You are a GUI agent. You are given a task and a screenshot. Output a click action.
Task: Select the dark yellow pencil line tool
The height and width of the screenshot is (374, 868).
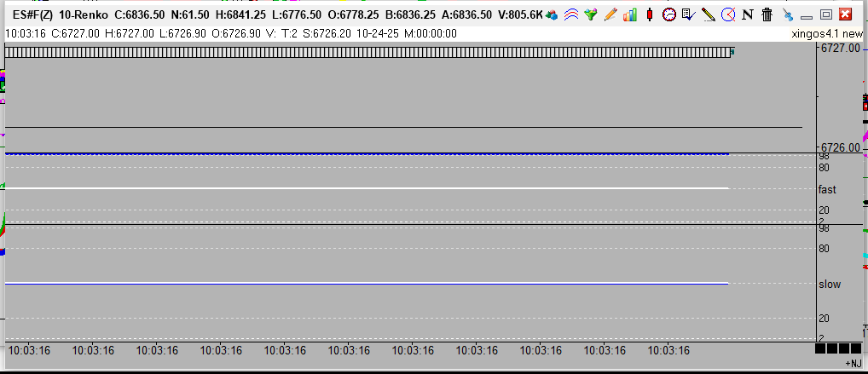click(709, 14)
